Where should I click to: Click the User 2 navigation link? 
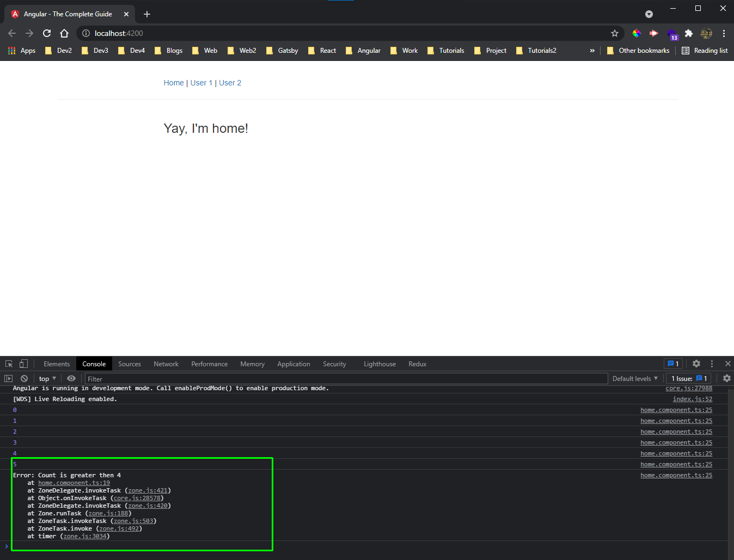click(230, 83)
